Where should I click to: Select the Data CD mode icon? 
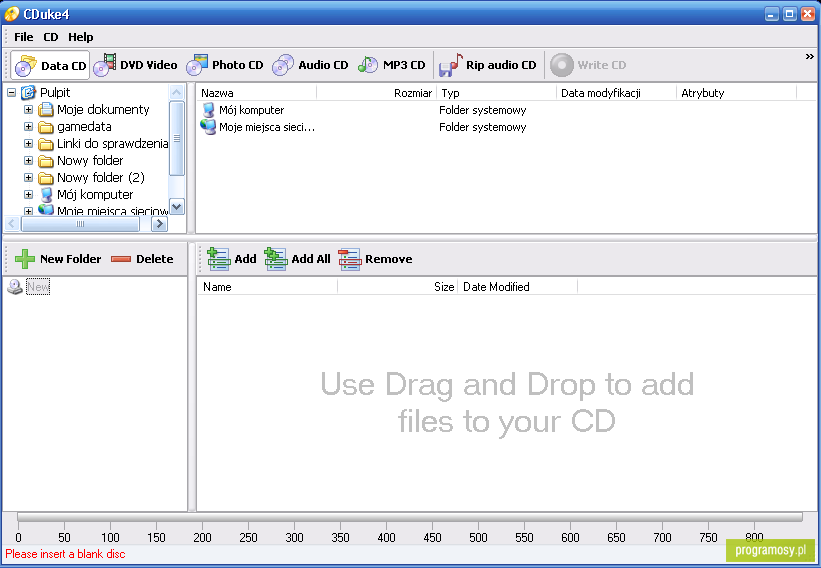pyautogui.click(x=25, y=65)
